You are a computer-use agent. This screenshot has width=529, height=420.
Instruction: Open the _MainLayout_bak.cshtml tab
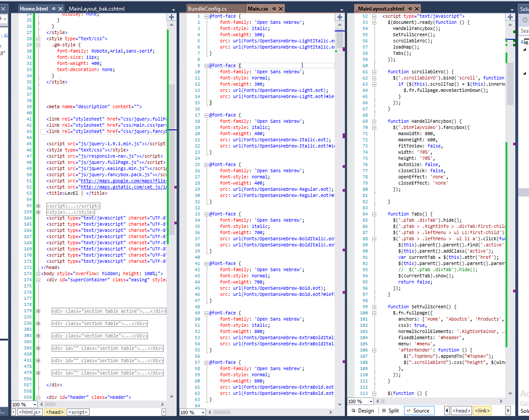pos(96,9)
